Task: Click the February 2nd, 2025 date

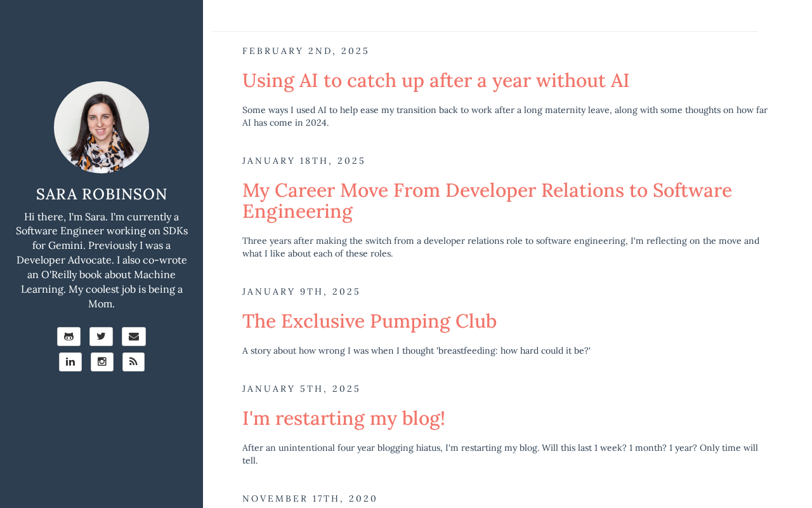Action: (x=306, y=51)
